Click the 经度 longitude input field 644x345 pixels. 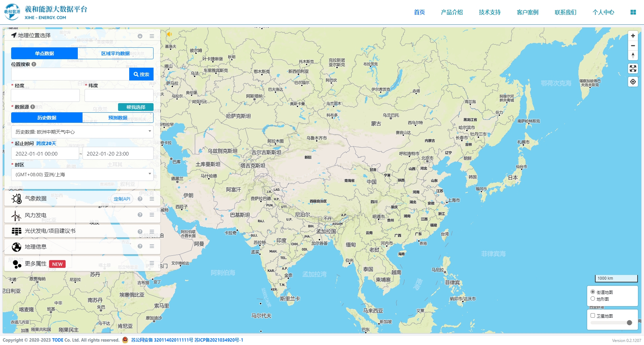(x=45, y=95)
